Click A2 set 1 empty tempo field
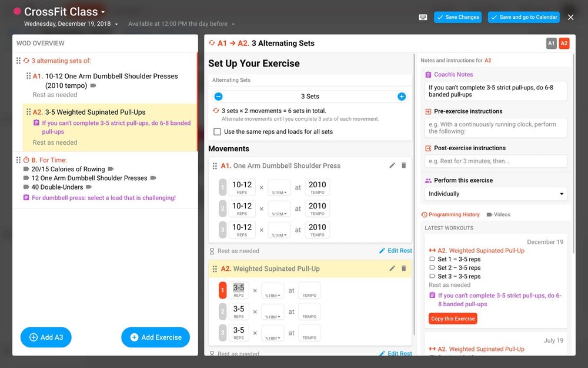The image size is (588, 368). (x=309, y=290)
